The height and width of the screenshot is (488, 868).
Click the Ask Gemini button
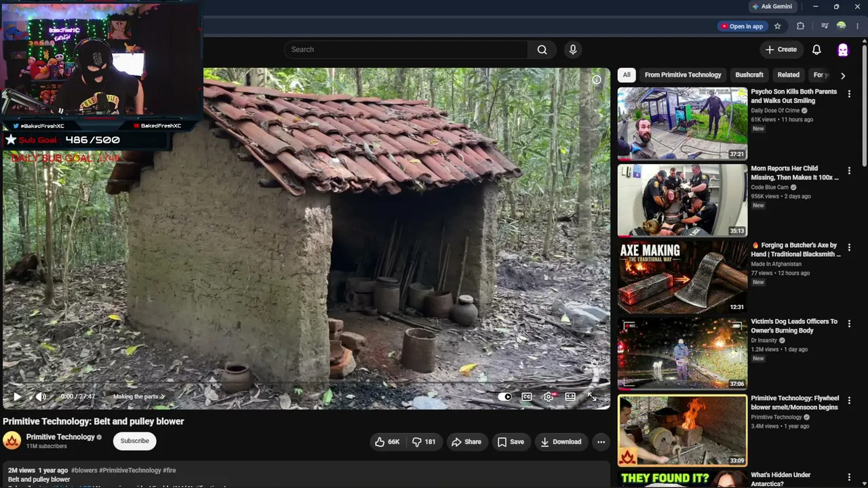(772, 7)
